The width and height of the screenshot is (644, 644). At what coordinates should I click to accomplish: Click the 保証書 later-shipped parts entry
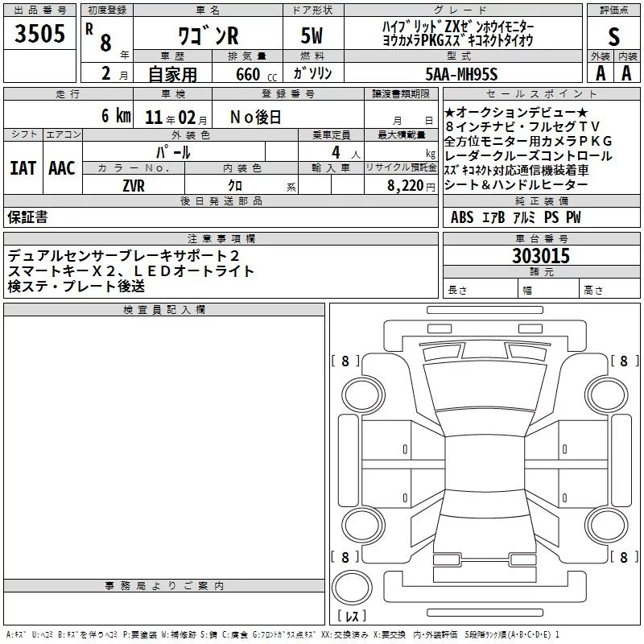(x=27, y=217)
